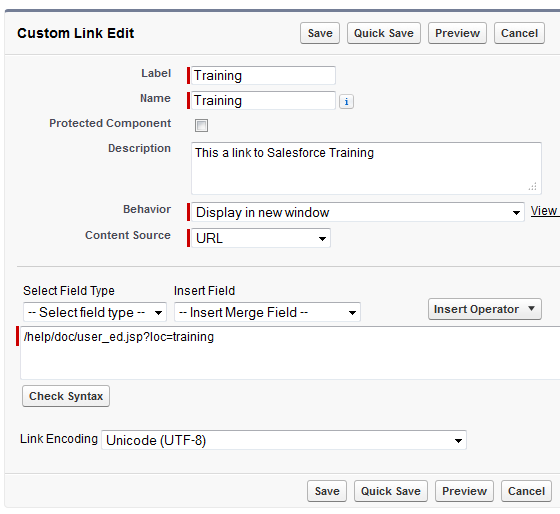Viewport: 560px width, 514px height.
Task: Click the URL formula text area
Action: pyautogui.click(x=290, y=353)
